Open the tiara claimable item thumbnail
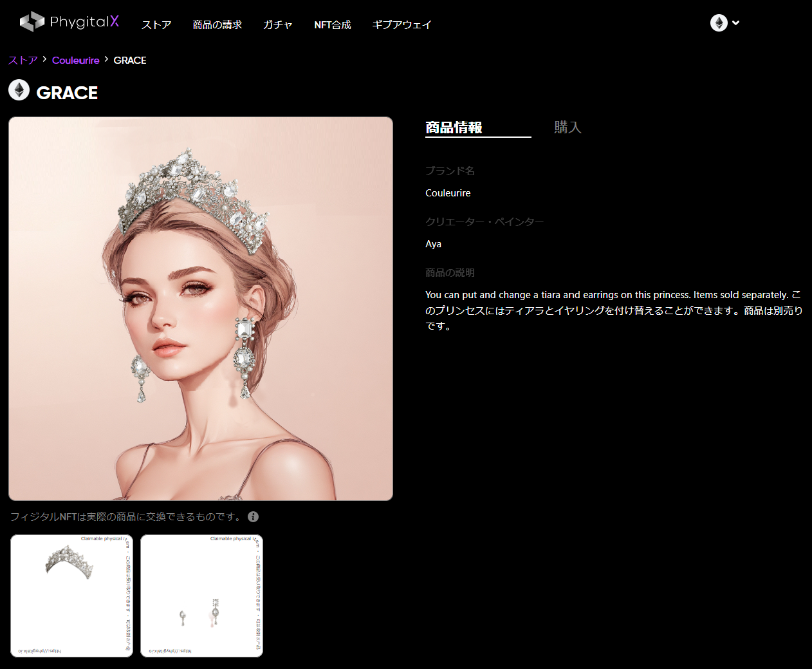Viewport: 812px width, 669px height. click(71, 596)
